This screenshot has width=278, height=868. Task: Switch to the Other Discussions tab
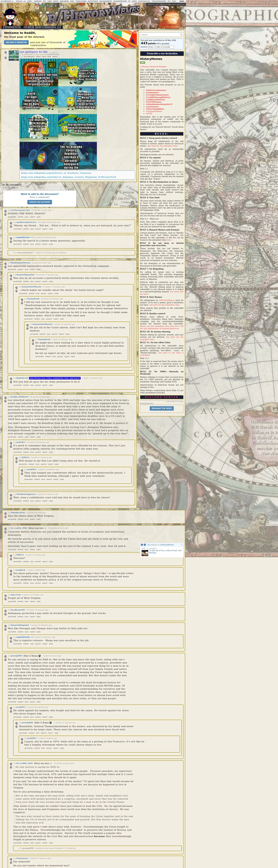click(x=42, y=27)
